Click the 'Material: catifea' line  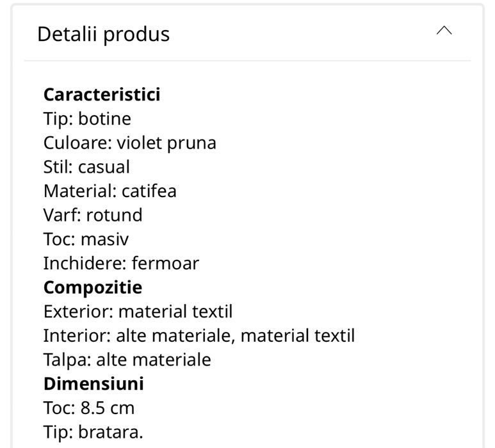click(x=110, y=191)
